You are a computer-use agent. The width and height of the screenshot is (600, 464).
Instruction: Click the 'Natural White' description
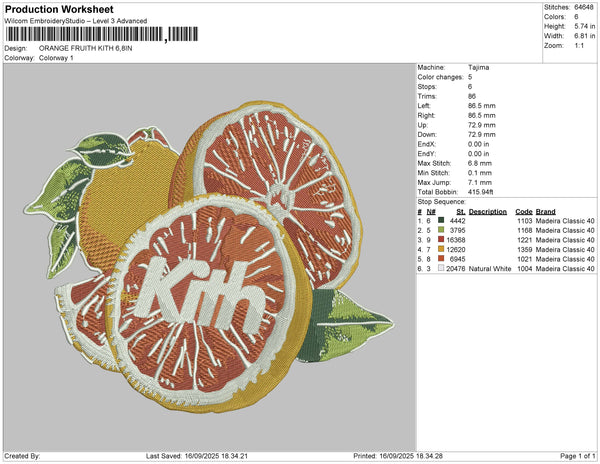click(490, 269)
